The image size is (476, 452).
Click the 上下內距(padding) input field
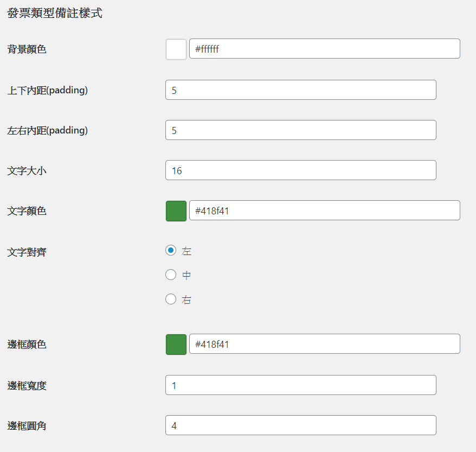(300, 90)
